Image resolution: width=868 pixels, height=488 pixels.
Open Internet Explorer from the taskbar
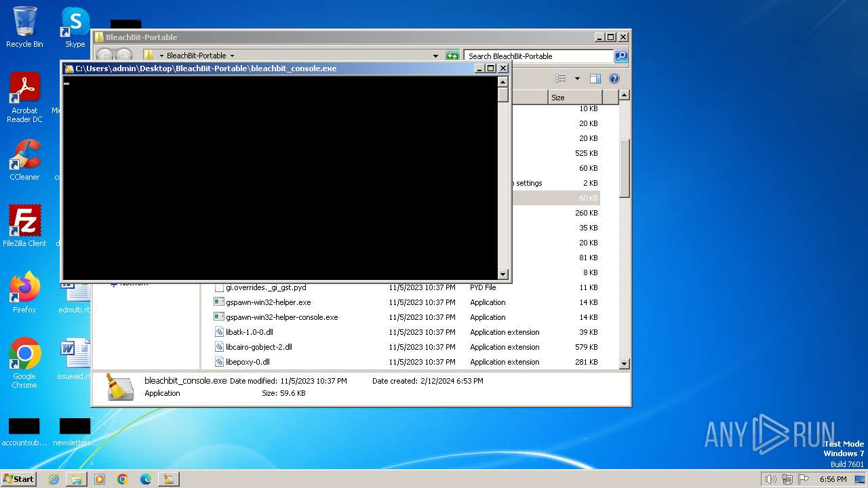coord(54,479)
